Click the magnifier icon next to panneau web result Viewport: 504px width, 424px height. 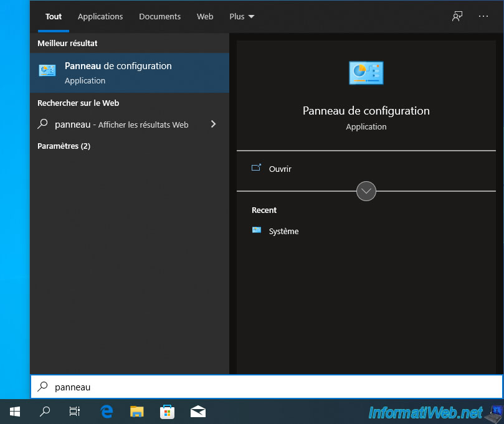coord(42,124)
